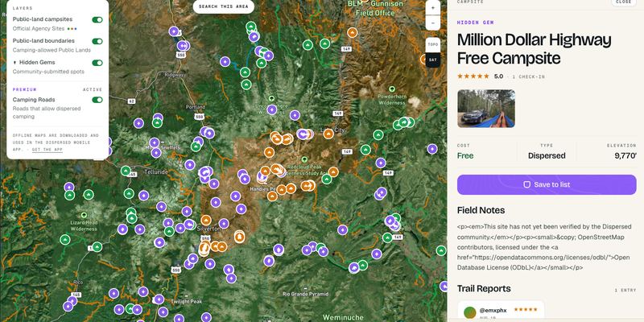Image resolution: width=644 pixels, height=322 pixels.
Task: Toggle the Hidden Gems layer
Action: tap(97, 63)
